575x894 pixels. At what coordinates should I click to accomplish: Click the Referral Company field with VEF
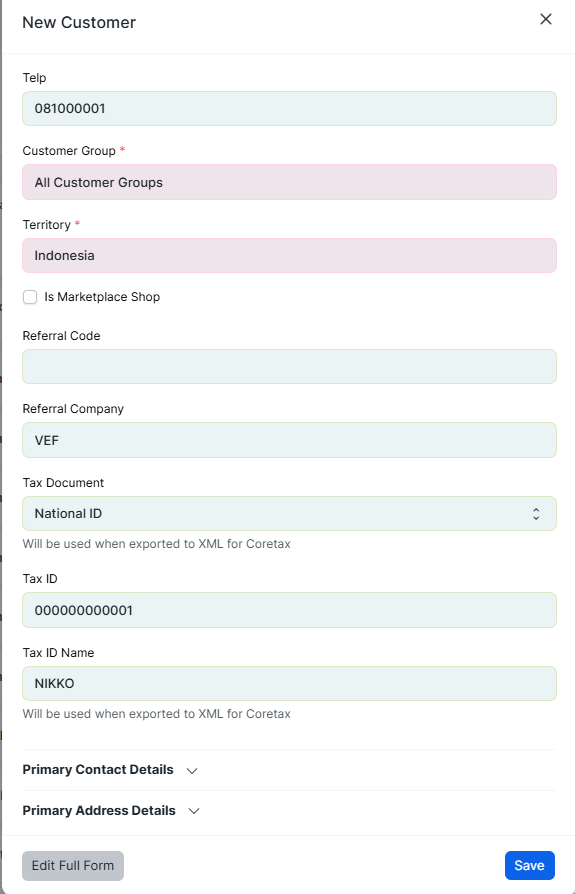289,440
